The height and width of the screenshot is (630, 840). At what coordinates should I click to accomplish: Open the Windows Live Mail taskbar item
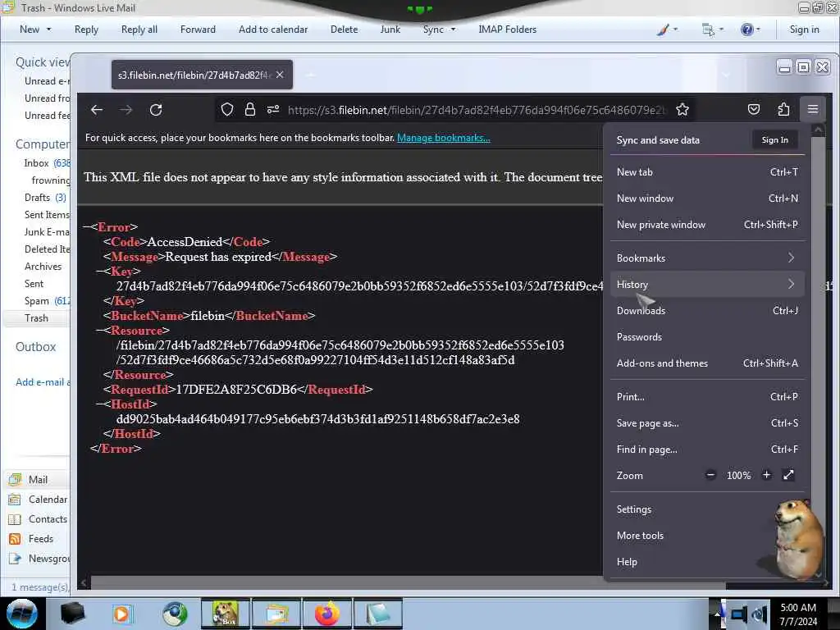coord(276,614)
